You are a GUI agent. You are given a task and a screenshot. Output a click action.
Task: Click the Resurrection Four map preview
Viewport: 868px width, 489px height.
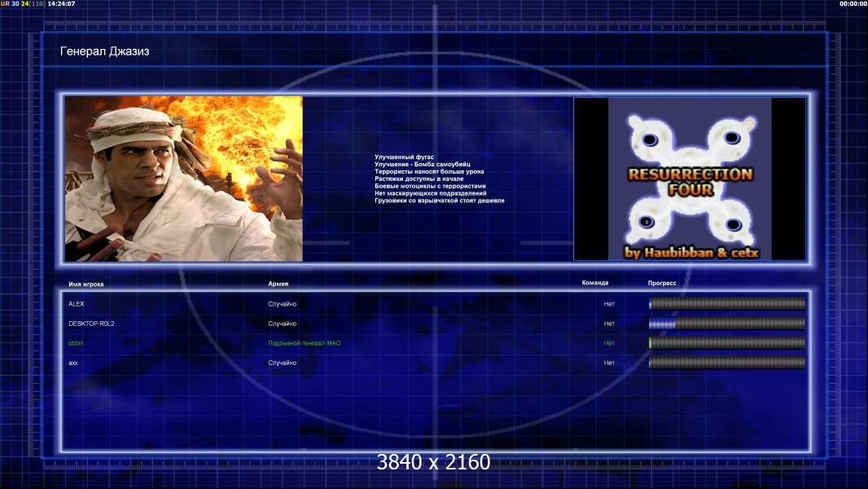(690, 178)
